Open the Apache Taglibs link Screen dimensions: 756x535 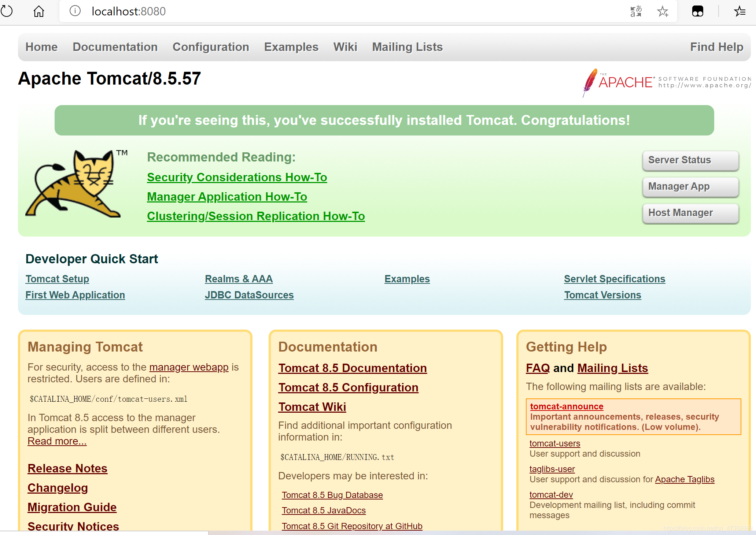tap(685, 479)
